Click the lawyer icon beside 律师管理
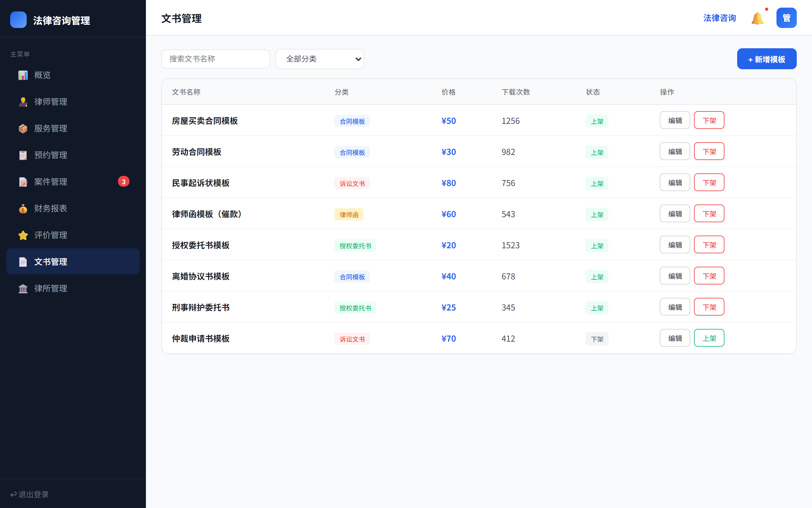This screenshot has width=812, height=508. pos(23,102)
